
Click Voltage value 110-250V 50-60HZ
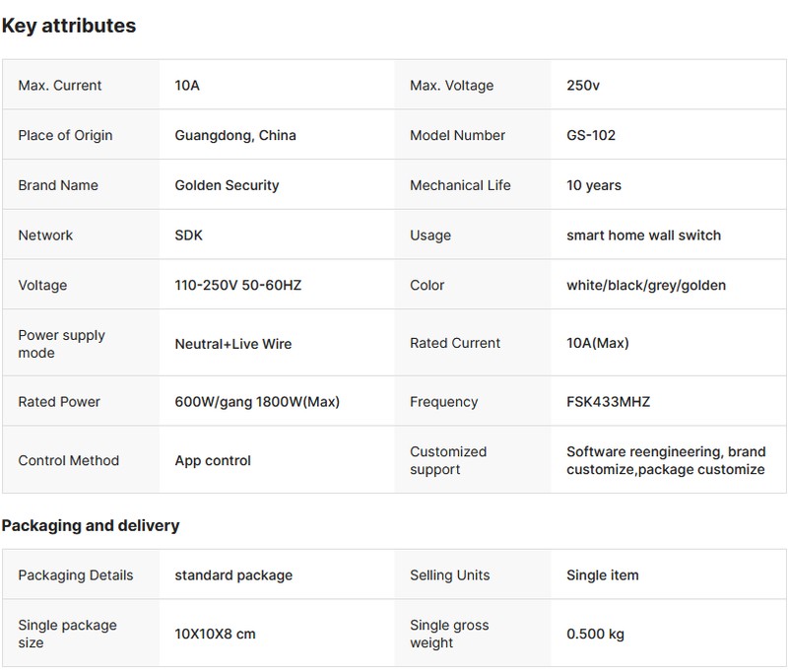pyautogui.click(x=237, y=285)
